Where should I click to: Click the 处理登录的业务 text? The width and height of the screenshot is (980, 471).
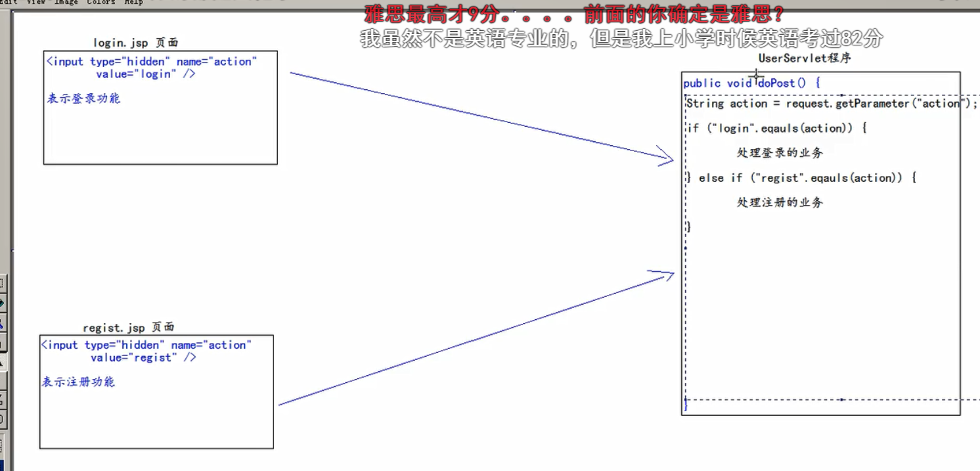(x=780, y=153)
